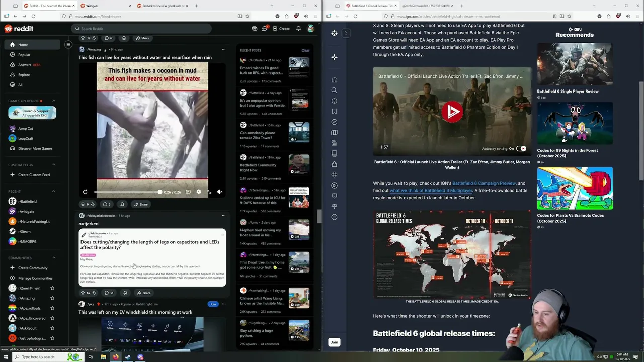This screenshot has width=644, height=362.
Task: Toggle IGN video autoplay setting
Action: [521, 148]
